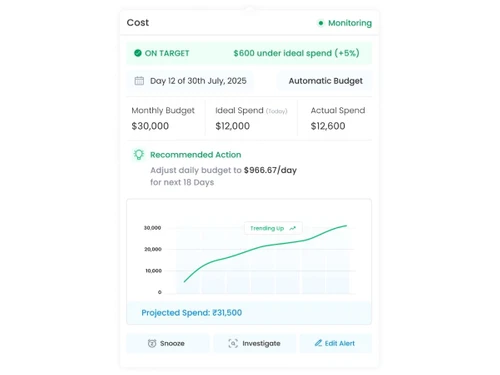
Task: Select the Automatic Budget button
Action: [x=325, y=81]
